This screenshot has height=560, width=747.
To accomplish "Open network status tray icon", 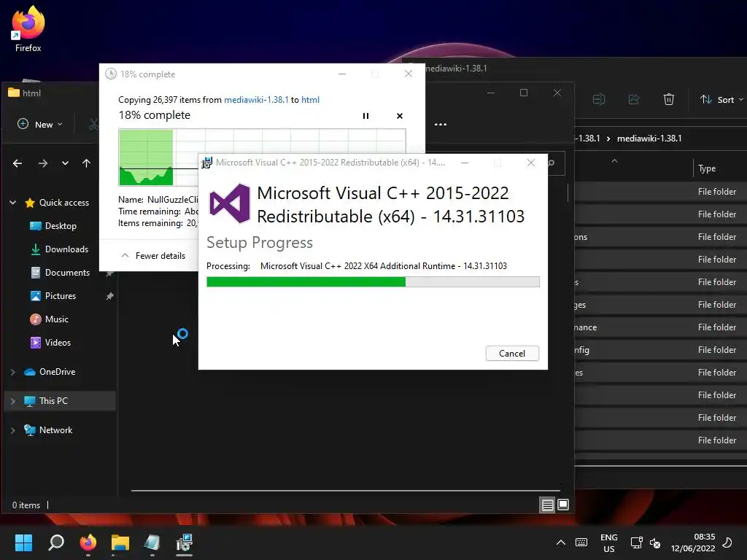I will coord(636,542).
